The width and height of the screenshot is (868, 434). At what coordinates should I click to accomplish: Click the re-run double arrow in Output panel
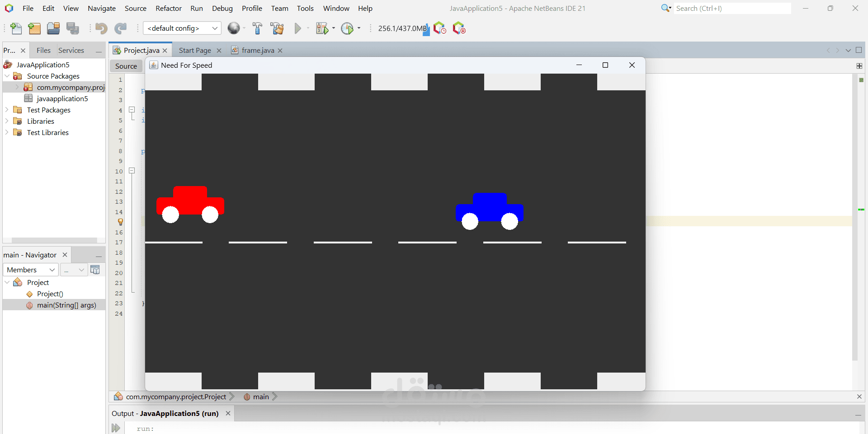(116, 428)
